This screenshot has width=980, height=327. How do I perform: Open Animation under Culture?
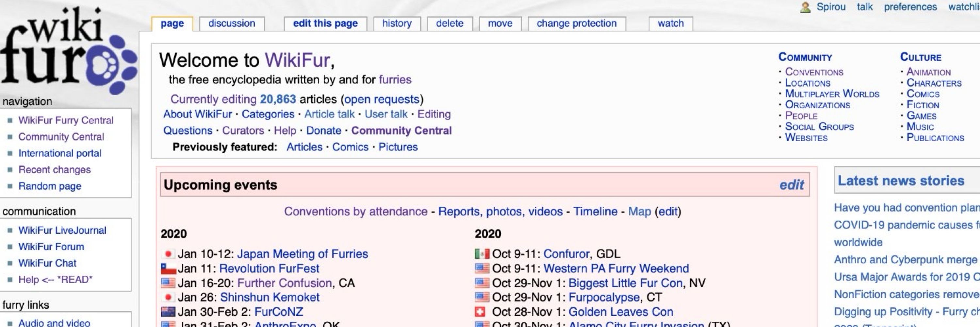(x=928, y=72)
